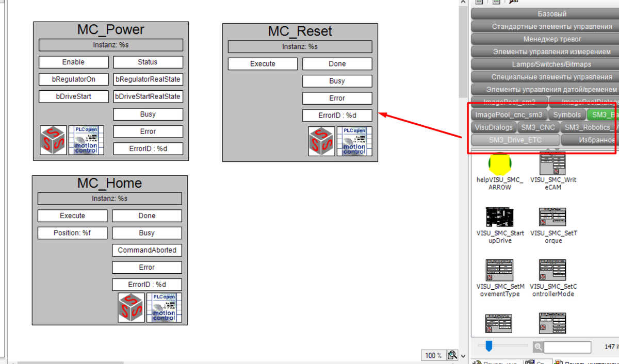Open Стандартные элементы управления category
Viewport: 619px width, 364px height.
[x=545, y=26]
